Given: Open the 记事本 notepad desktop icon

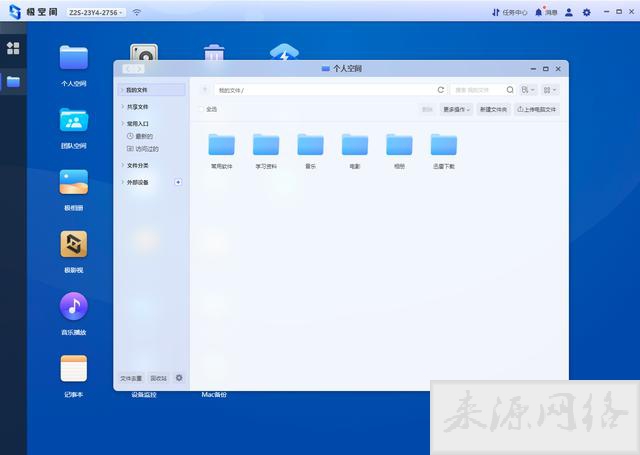Looking at the screenshot, I should 73,369.
